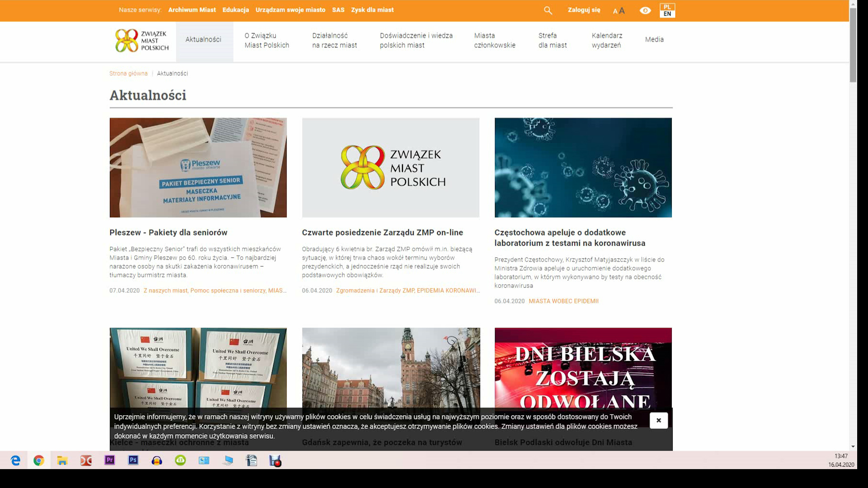The width and height of the screenshot is (868, 488).
Task: Click the page vertical scrollbar thumb
Action: [853, 45]
